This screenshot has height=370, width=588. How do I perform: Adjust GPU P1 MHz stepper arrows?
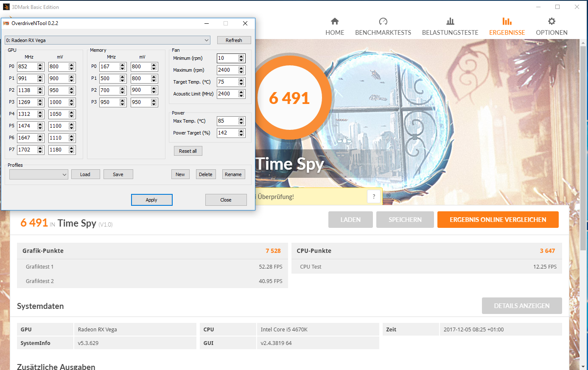(x=40, y=78)
